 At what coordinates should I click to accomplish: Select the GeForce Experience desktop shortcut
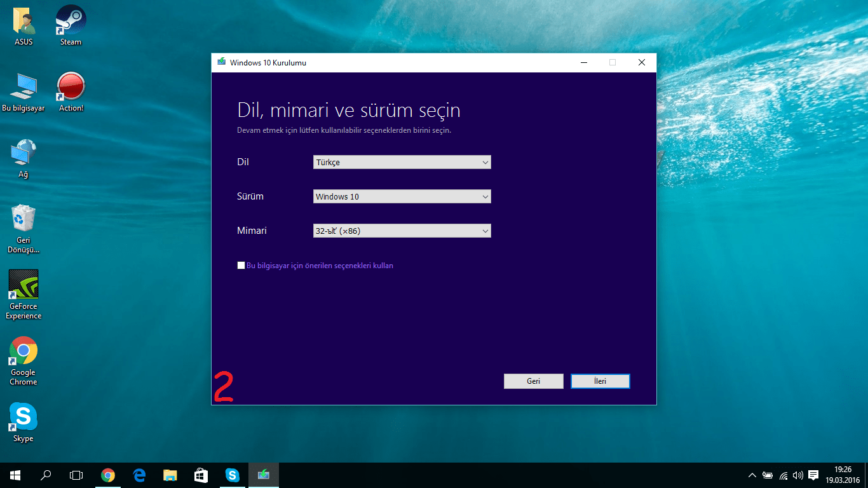coord(24,294)
